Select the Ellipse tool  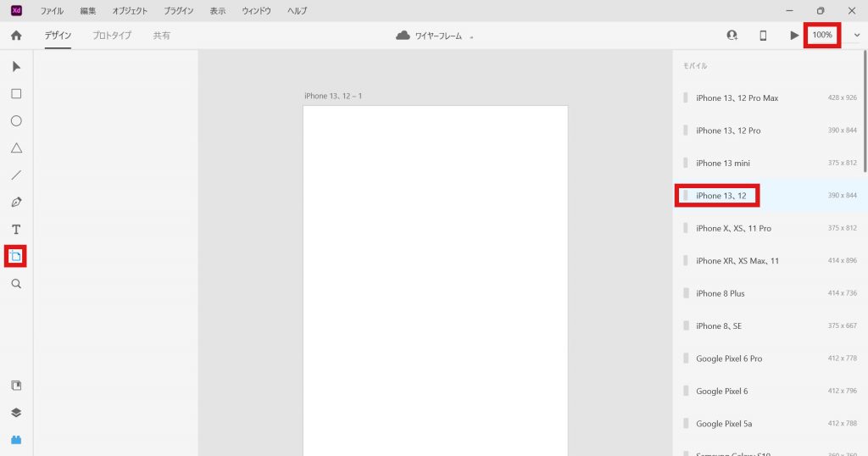[x=16, y=120]
